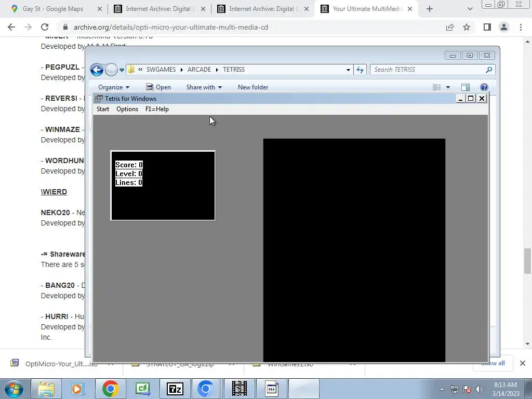Open the Share with dropdown

pos(204,87)
